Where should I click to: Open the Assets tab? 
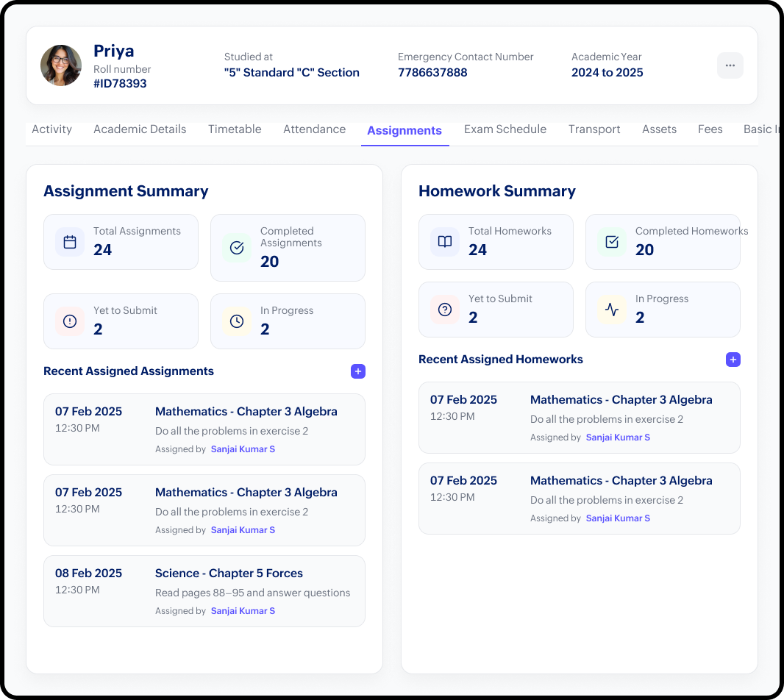click(659, 129)
